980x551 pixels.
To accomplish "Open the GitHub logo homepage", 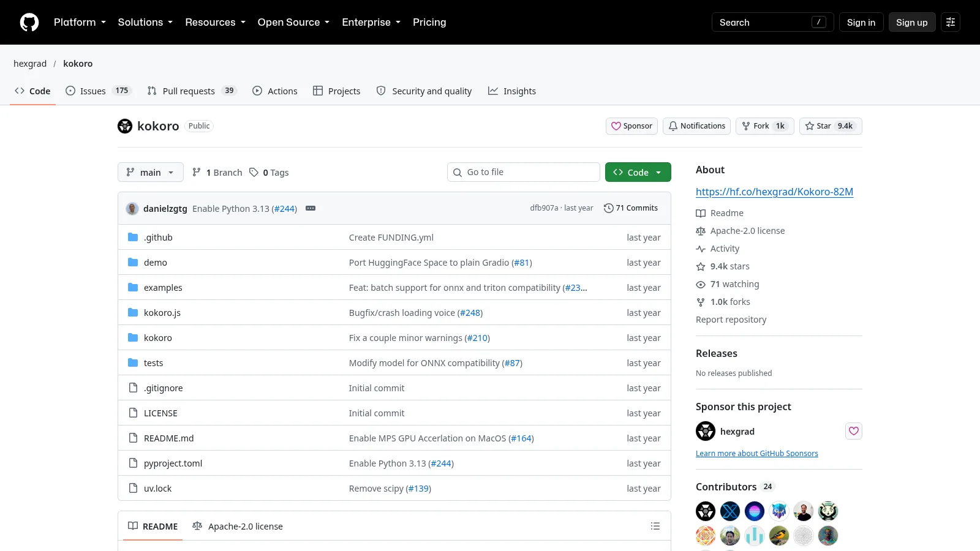I will click(x=29, y=22).
